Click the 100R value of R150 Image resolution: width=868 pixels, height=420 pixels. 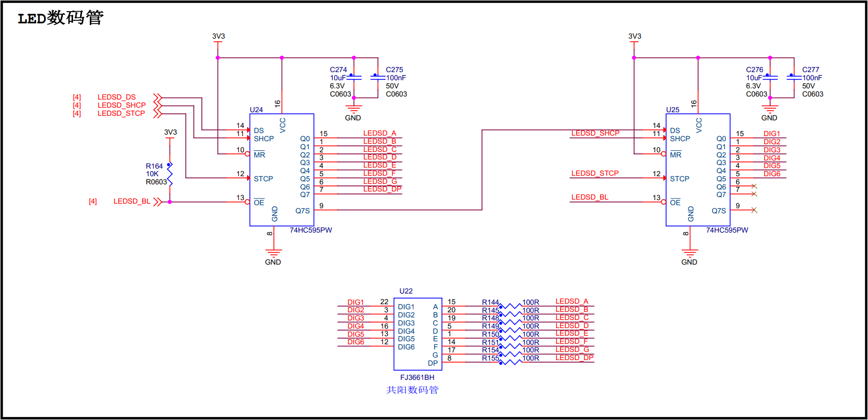(531, 334)
